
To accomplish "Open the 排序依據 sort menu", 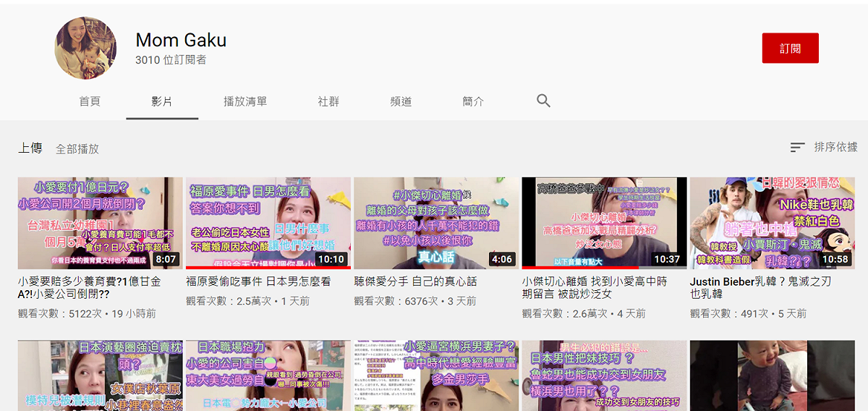I will [x=835, y=147].
